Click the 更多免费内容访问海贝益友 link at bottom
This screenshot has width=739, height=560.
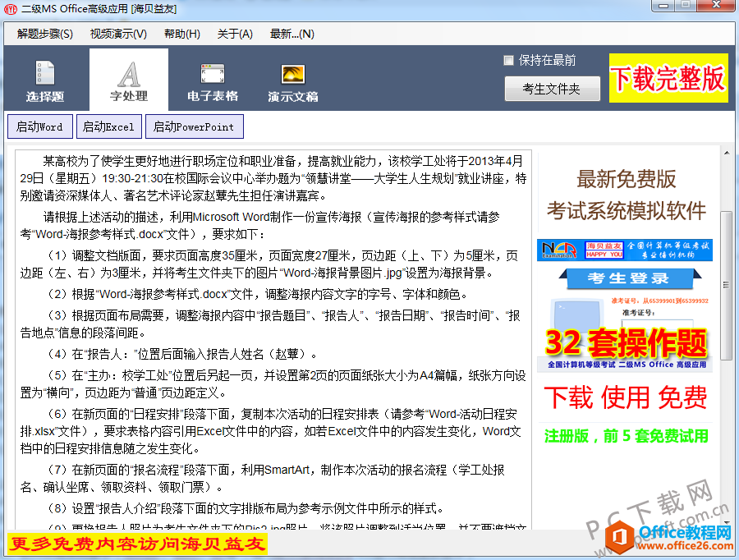[x=137, y=544]
